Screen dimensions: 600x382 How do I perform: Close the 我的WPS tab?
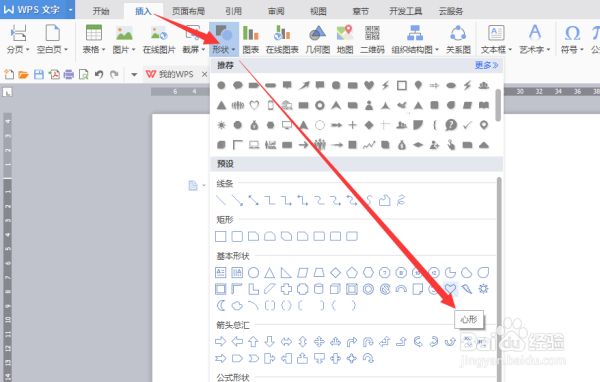point(204,74)
